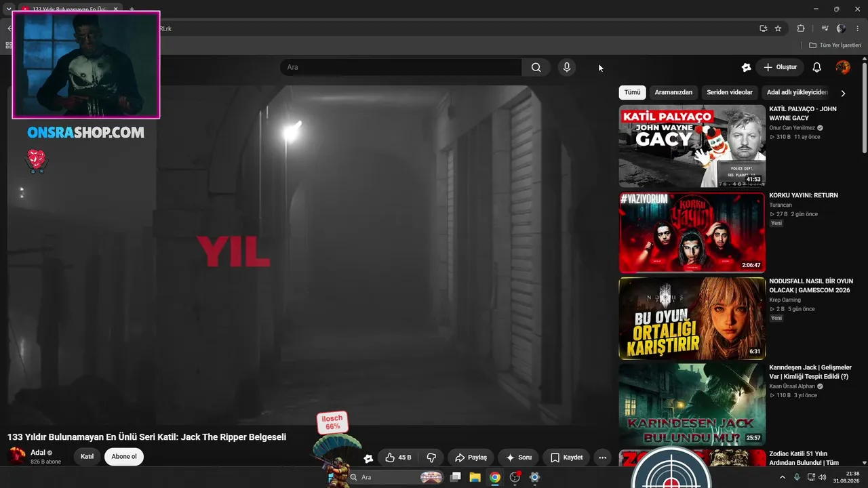868x488 pixels.
Task: Open the Karındeşen Jack | Gelişmeler Var title
Action: pos(810,372)
